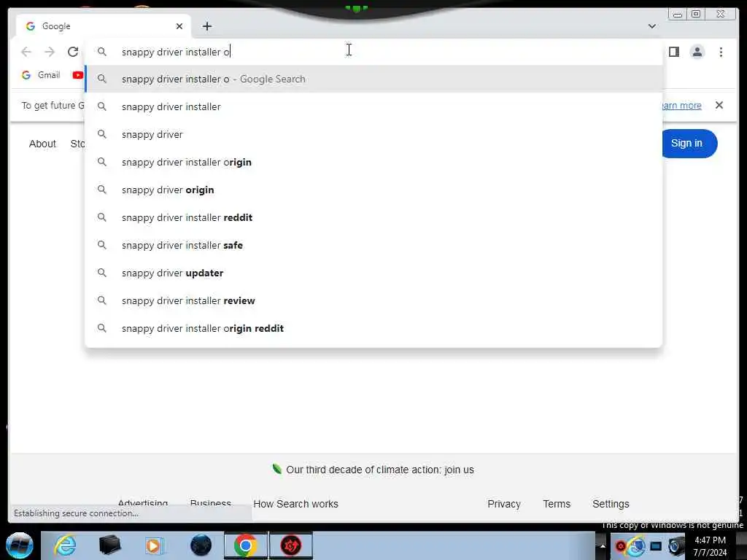The height and width of the screenshot is (560, 747).
Task: Reload the page with the refresh icon
Action: tap(72, 52)
